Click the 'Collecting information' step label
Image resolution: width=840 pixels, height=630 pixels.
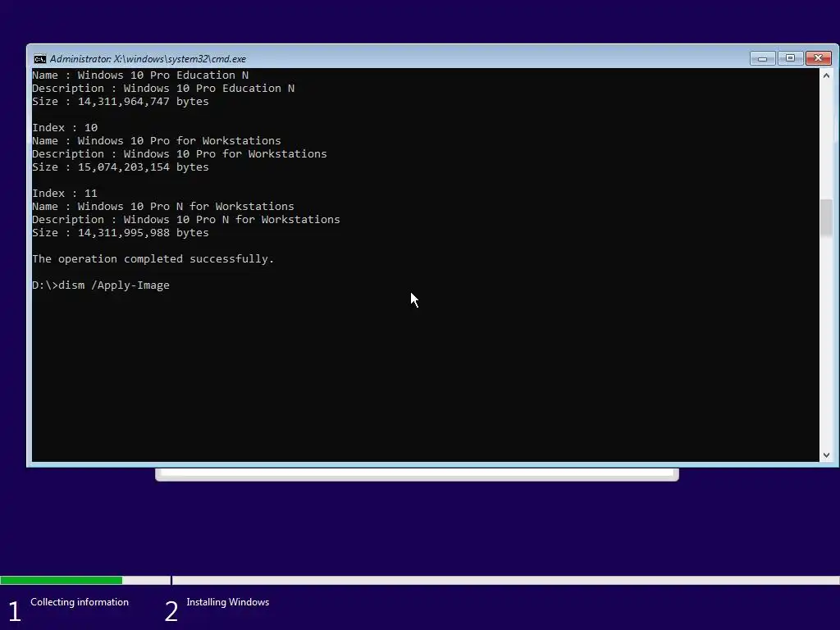[80, 602]
